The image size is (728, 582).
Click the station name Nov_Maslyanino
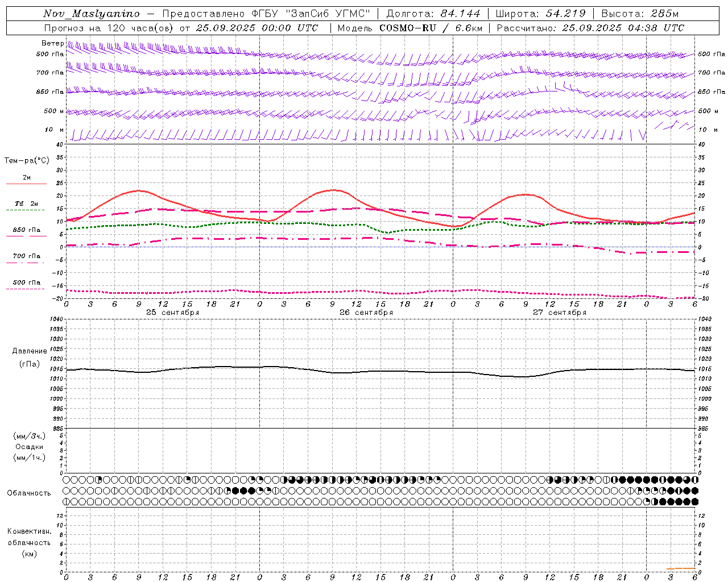[x=92, y=14]
